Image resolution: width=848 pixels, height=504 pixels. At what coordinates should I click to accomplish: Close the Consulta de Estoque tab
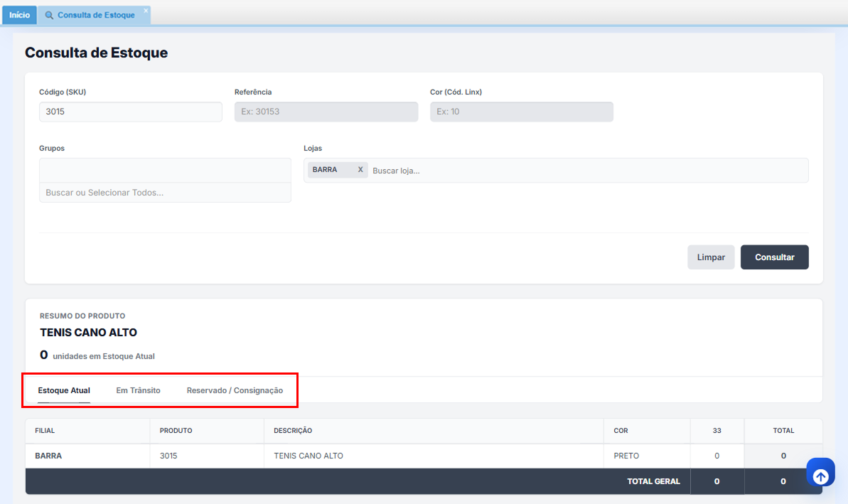(x=146, y=11)
